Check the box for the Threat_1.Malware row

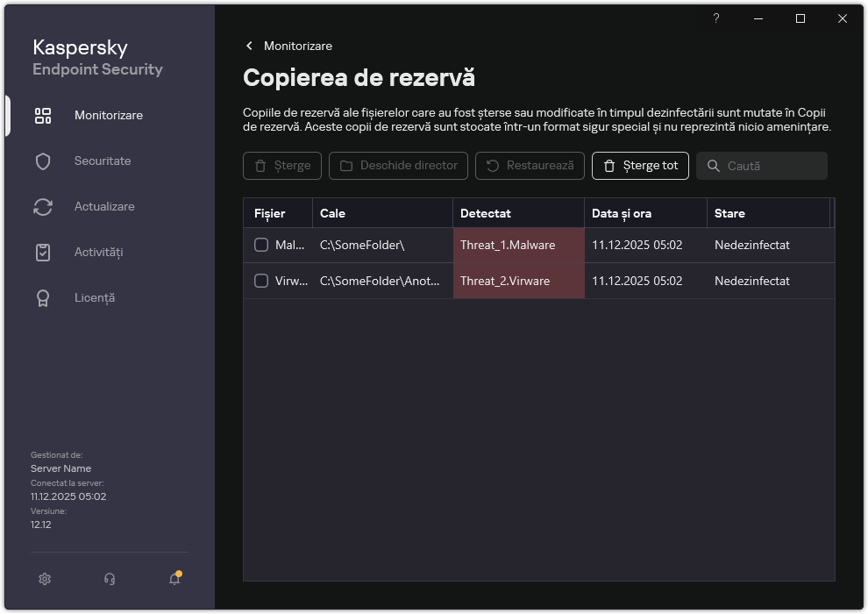point(261,246)
